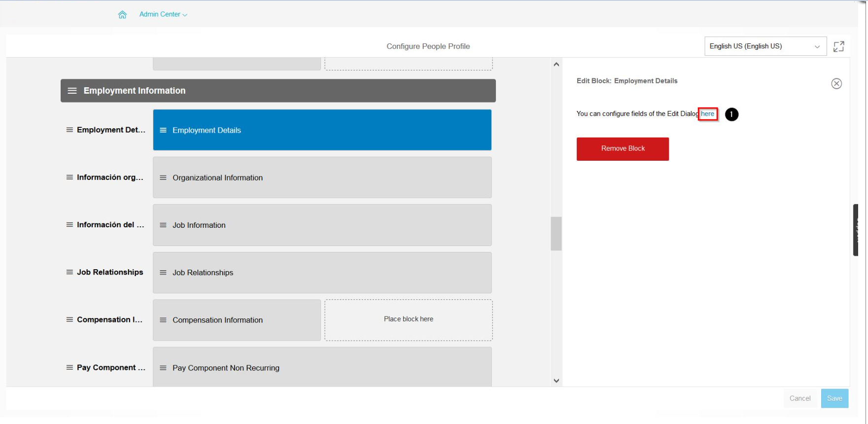Select the Compensation Information block text

217,320
